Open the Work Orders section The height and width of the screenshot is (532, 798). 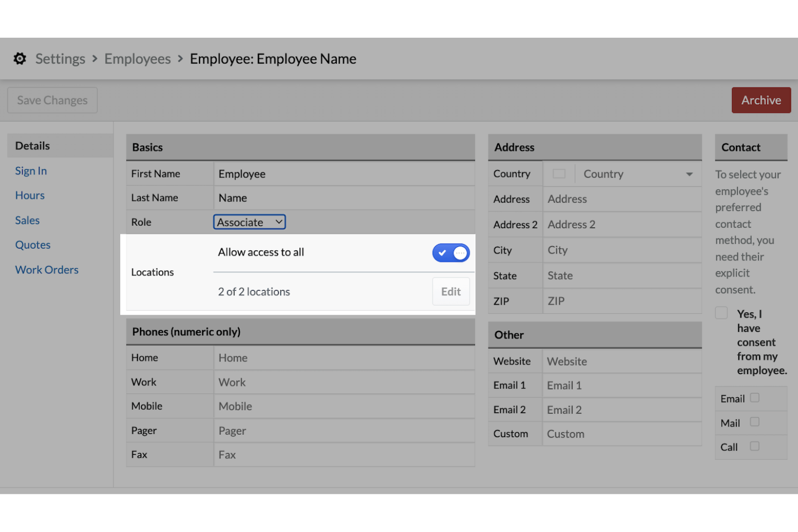[47, 270]
